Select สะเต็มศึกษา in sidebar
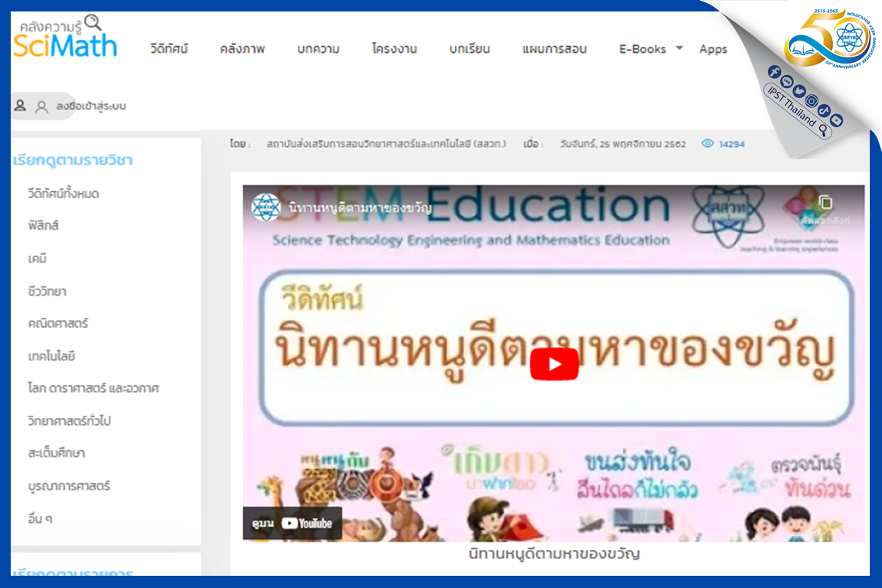The width and height of the screenshot is (882, 588). [56, 453]
